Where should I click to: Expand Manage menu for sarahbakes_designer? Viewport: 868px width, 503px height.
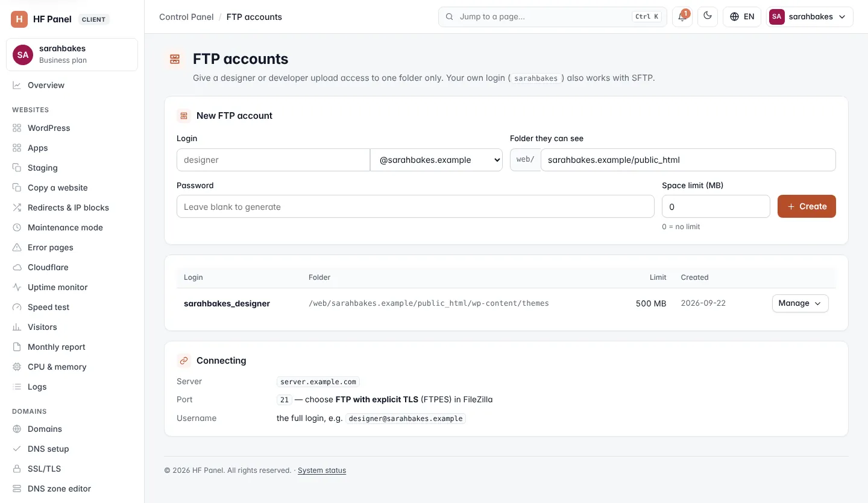(800, 303)
